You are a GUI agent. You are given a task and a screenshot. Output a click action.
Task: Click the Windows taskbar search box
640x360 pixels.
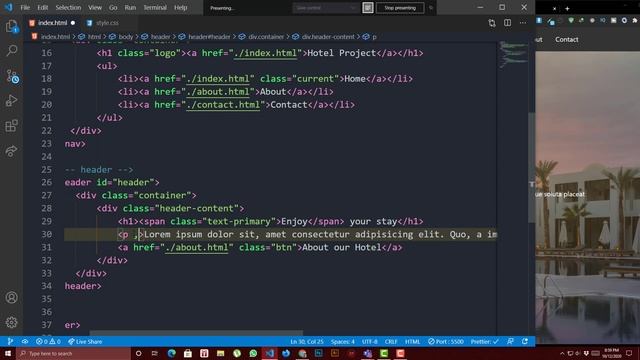tap(73, 353)
